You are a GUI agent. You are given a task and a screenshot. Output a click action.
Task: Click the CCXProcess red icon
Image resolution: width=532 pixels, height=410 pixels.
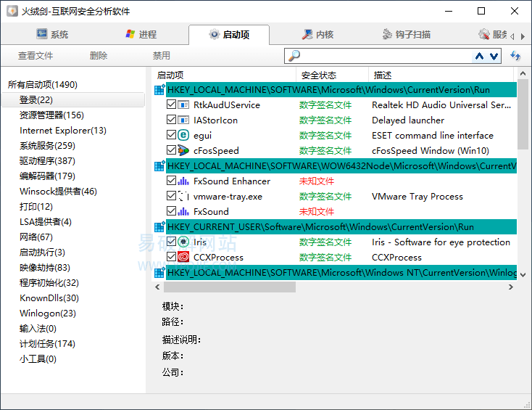click(x=183, y=257)
